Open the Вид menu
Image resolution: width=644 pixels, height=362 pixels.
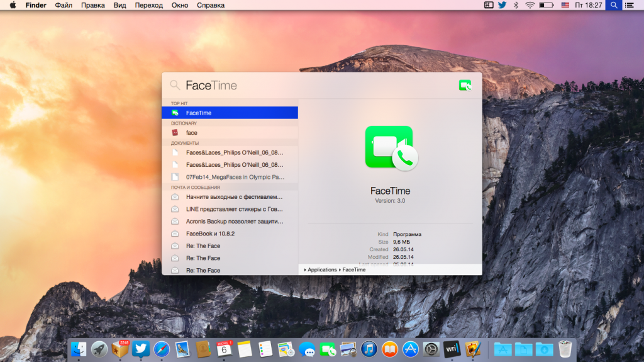tap(119, 5)
